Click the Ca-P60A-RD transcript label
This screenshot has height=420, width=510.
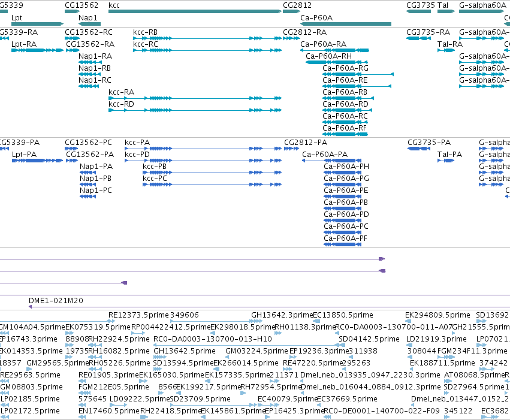pos(345,104)
